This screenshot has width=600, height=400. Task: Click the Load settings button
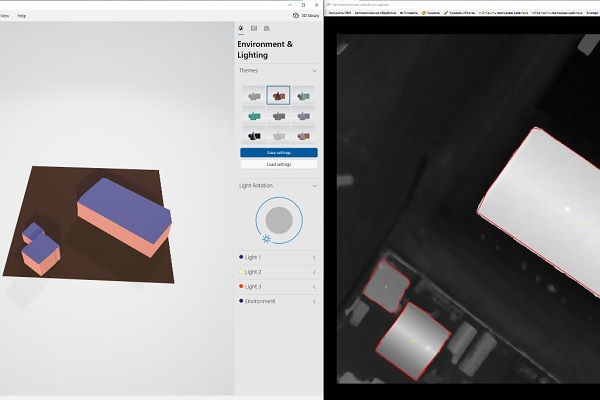point(279,164)
